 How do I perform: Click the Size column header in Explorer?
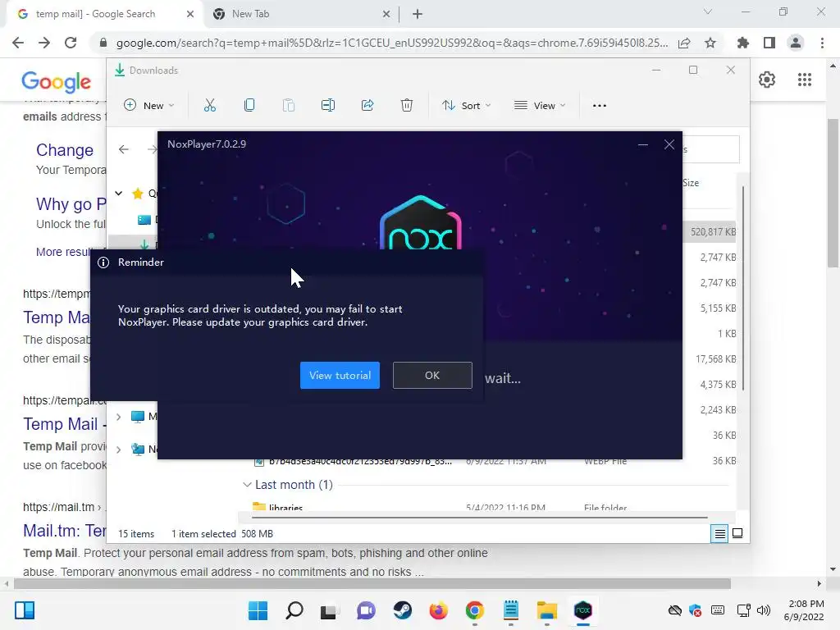(x=691, y=183)
